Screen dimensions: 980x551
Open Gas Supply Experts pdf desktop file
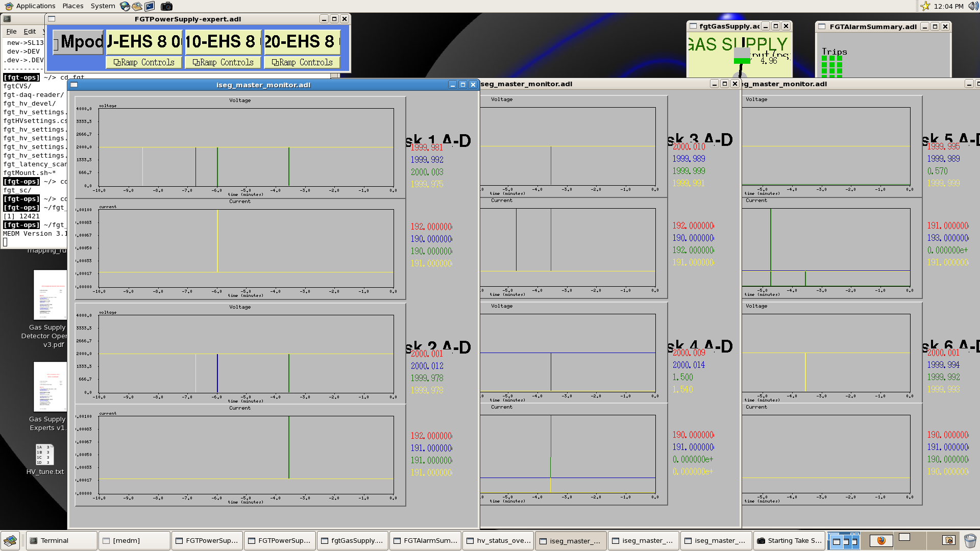click(48, 396)
